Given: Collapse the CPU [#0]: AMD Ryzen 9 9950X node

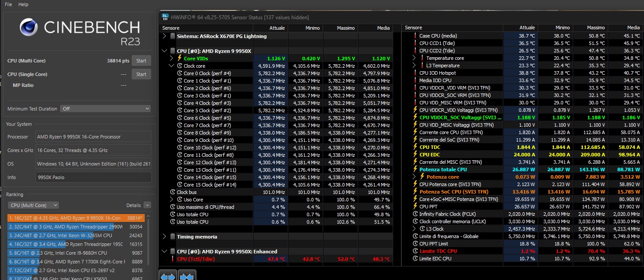Looking at the screenshot, I should (164, 51).
